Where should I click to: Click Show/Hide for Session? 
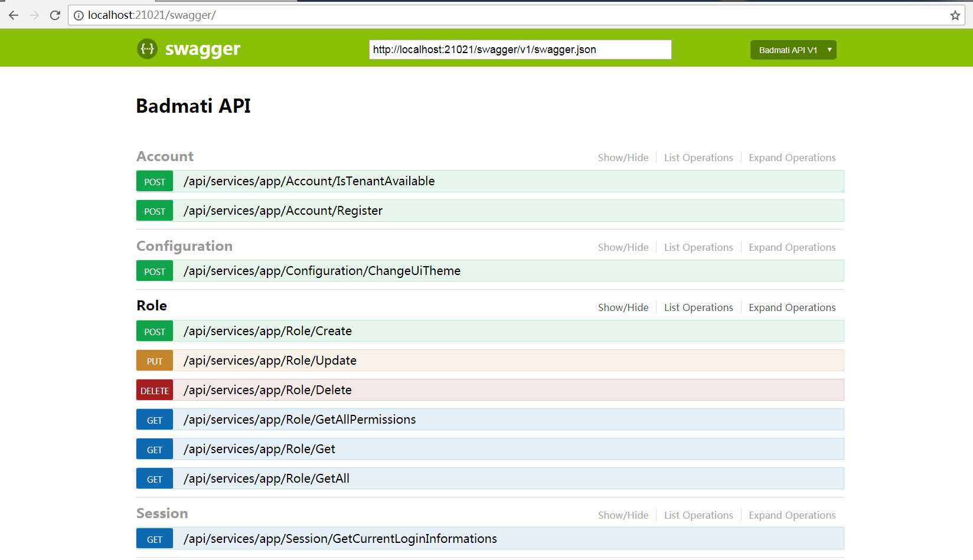tap(623, 515)
